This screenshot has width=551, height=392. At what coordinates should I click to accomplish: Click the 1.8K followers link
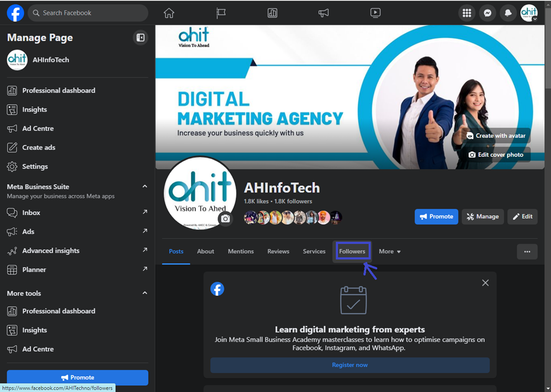click(293, 201)
